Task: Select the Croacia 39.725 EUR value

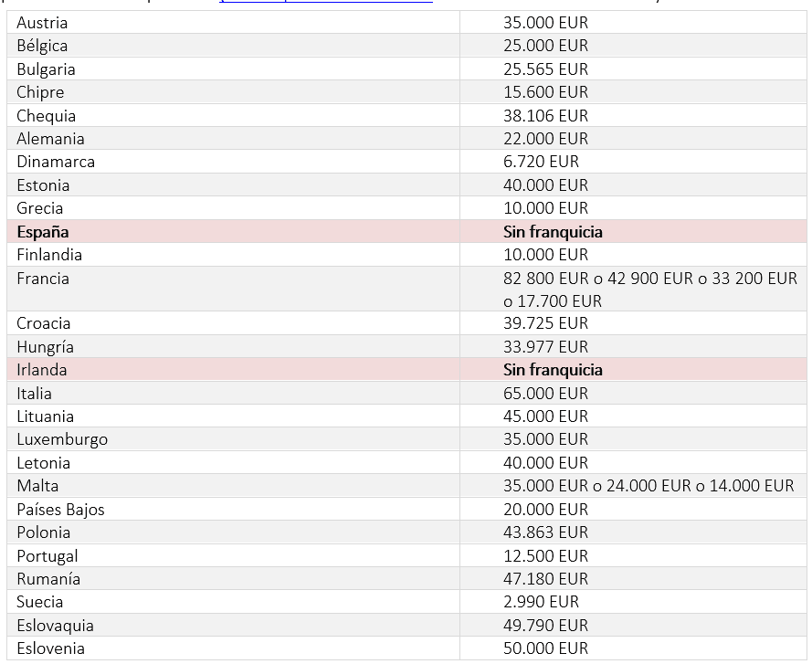Action: (x=545, y=323)
